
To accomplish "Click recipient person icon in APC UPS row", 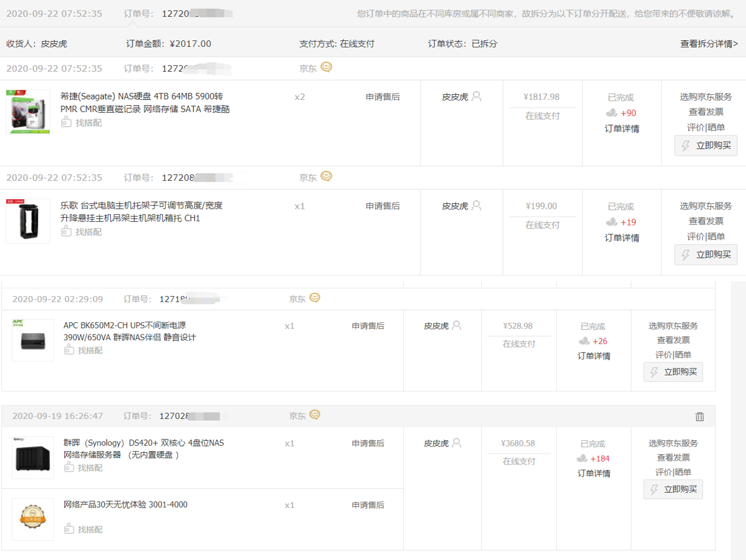I will 457,325.
